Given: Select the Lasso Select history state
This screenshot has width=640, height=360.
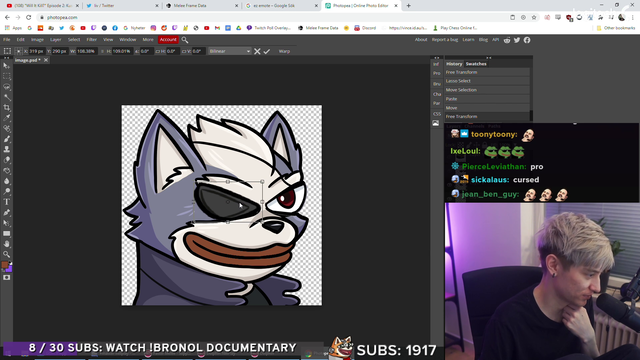Looking at the screenshot, I should 487,81.
